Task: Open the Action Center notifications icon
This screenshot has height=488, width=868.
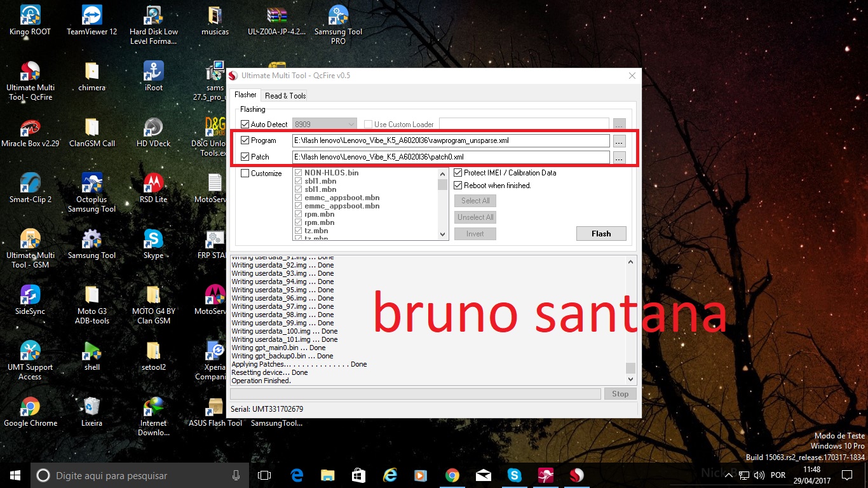Action: pyautogui.click(x=846, y=475)
